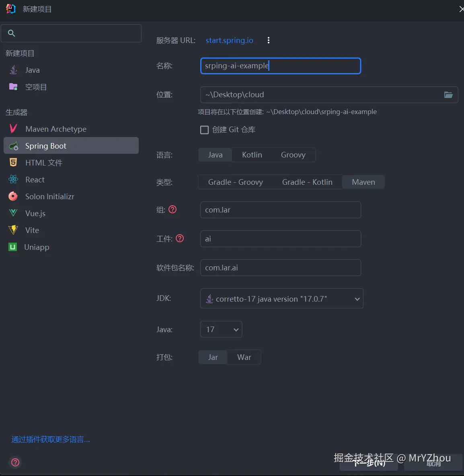Click the Vue.js logo icon
Viewport: 464px width, 476px height.
[x=13, y=213]
